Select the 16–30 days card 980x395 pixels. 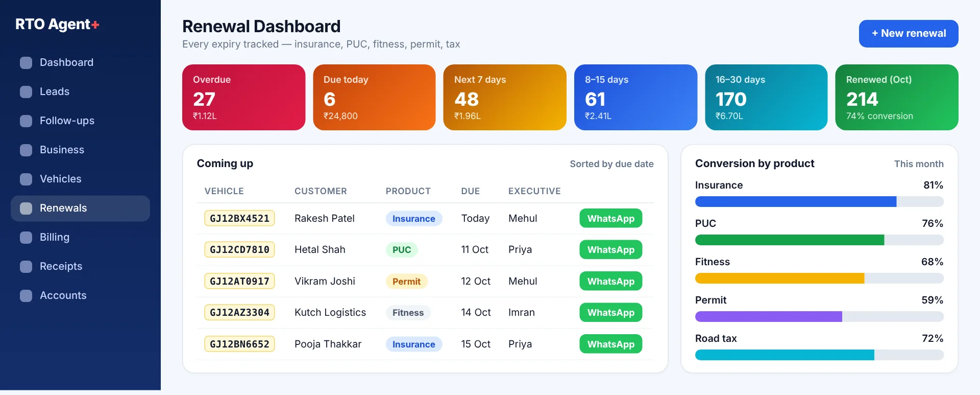tap(766, 97)
